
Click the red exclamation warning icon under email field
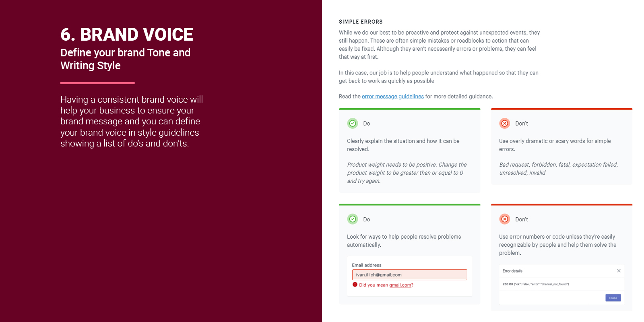tap(355, 285)
